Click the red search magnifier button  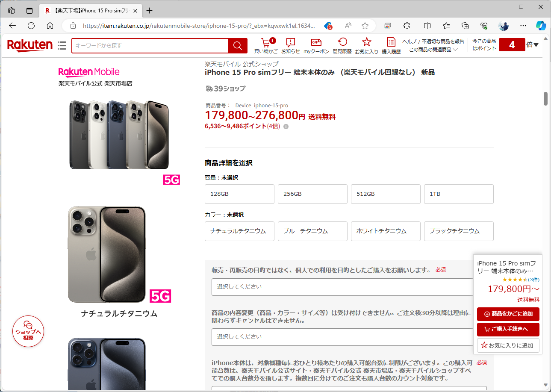238,46
